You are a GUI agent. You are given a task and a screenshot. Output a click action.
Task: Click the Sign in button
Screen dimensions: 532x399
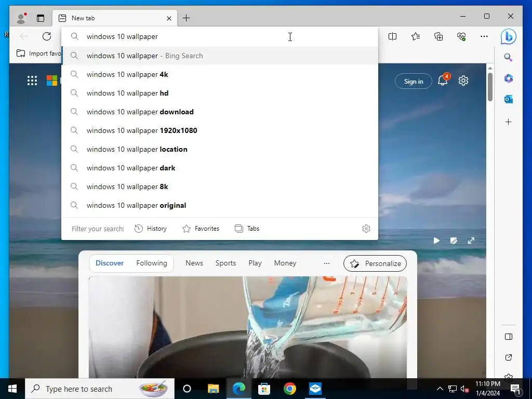[x=414, y=81]
